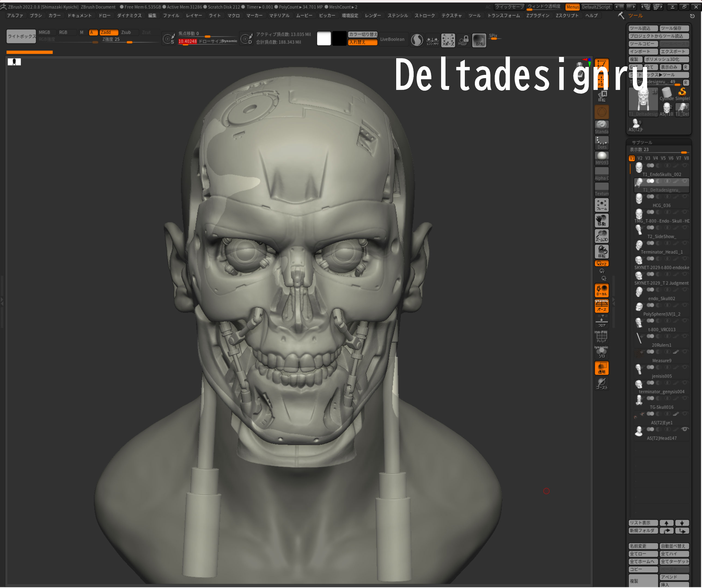
Task: Collapse the サブツール (Subtool) panel header
Action: [x=642, y=142]
